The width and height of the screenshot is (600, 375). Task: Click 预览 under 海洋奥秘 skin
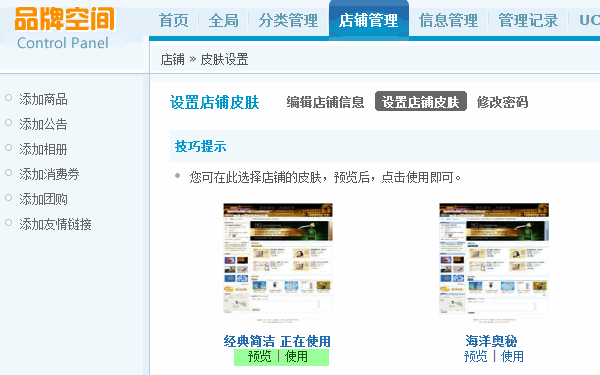click(476, 357)
